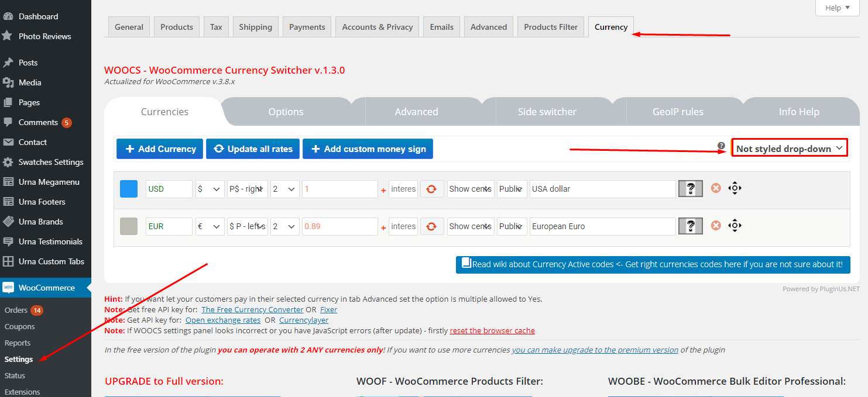This screenshot has height=397, width=868.
Task: Click the Posts pin icon
Action: coord(8,63)
